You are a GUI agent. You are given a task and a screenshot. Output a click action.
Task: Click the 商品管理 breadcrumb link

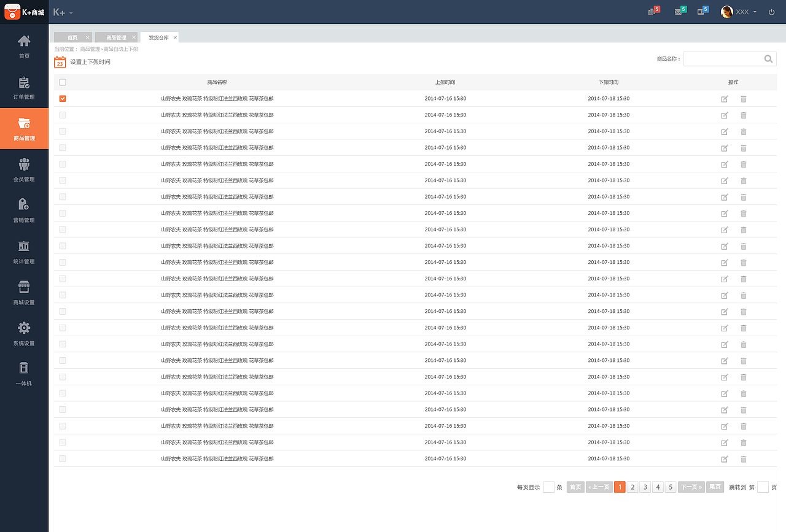pyautogui.click(x=90, y=49)
